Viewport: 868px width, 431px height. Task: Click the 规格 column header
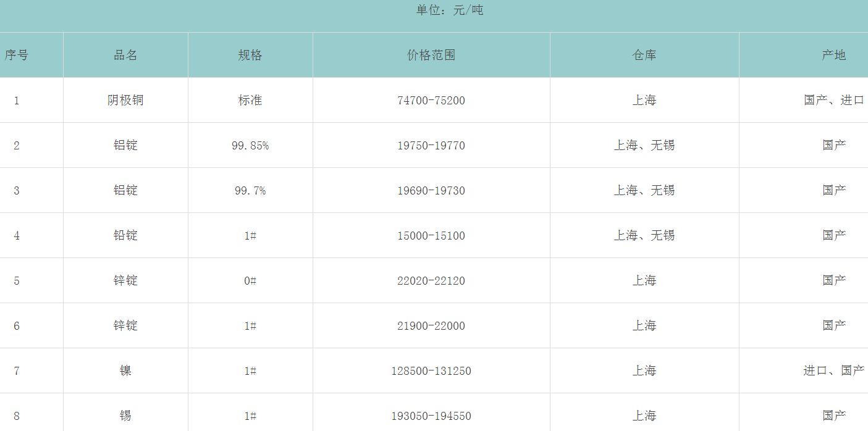(250, 55)
